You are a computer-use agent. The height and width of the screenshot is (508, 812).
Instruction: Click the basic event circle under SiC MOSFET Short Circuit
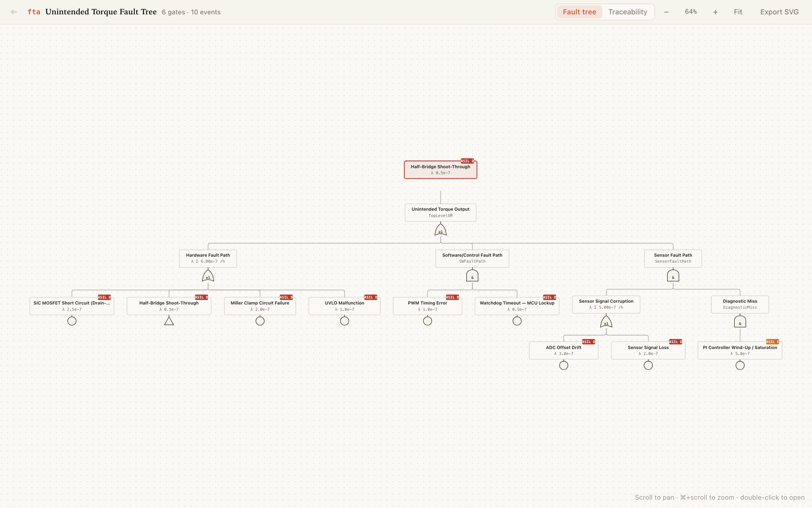pyautogui.click(x=72, y=321)
